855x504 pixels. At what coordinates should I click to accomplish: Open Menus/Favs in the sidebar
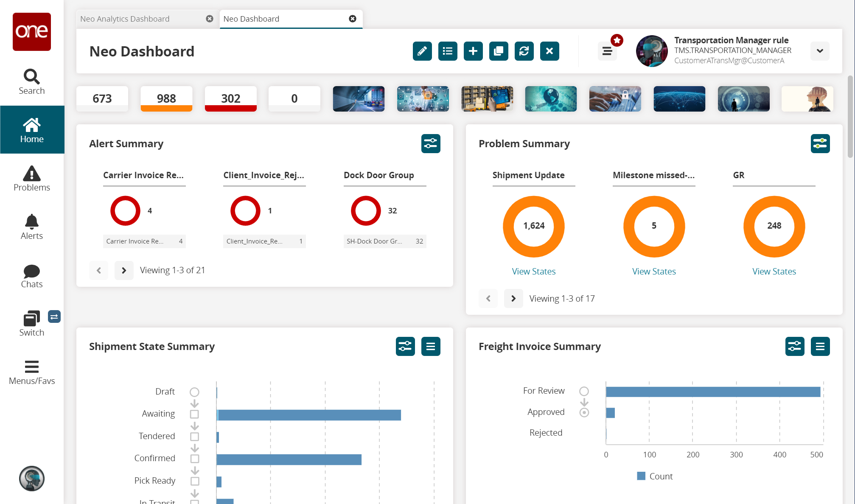[x=32, y=372]
